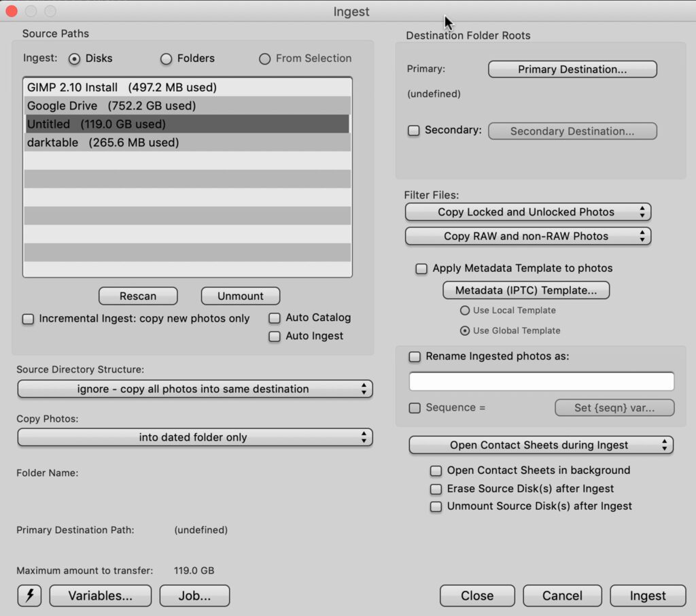Click the lightning bolt snapshot icon
The height and width of the screenshot is (616, 696).
point(29,596)
